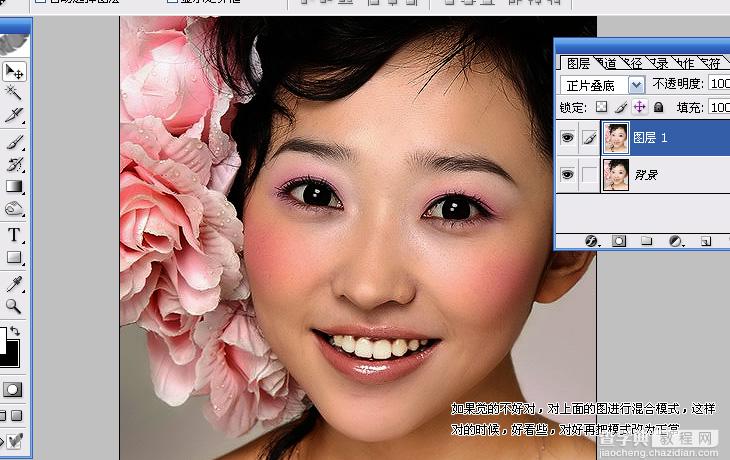This screenshot has width=730, height=460.
Task: Select the Type tool
Action: [14, 235]
